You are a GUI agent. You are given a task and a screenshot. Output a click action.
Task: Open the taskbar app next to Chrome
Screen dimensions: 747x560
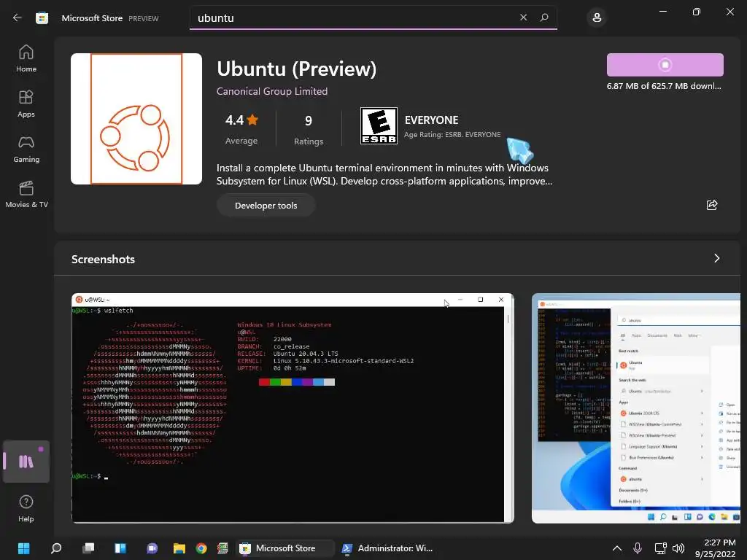point(222,548)
